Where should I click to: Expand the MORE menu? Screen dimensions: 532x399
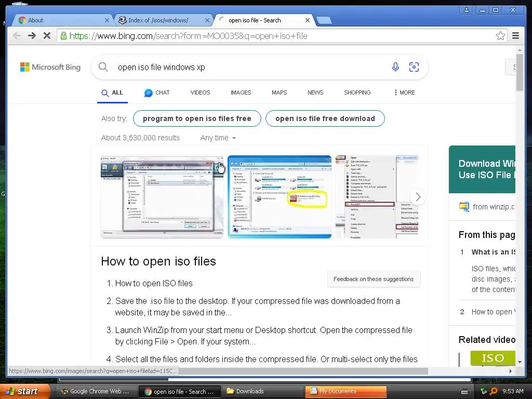[x=405, y=92]
